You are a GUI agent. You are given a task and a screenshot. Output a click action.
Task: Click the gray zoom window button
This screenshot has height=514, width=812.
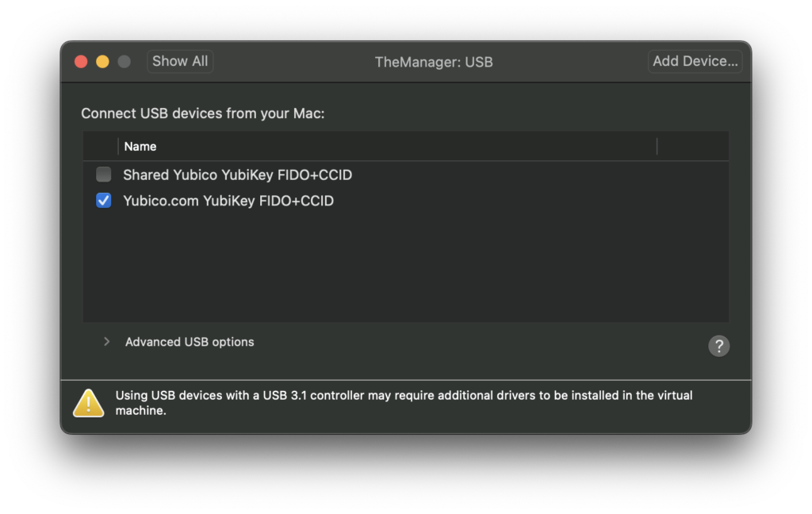[x=124, y=62]
